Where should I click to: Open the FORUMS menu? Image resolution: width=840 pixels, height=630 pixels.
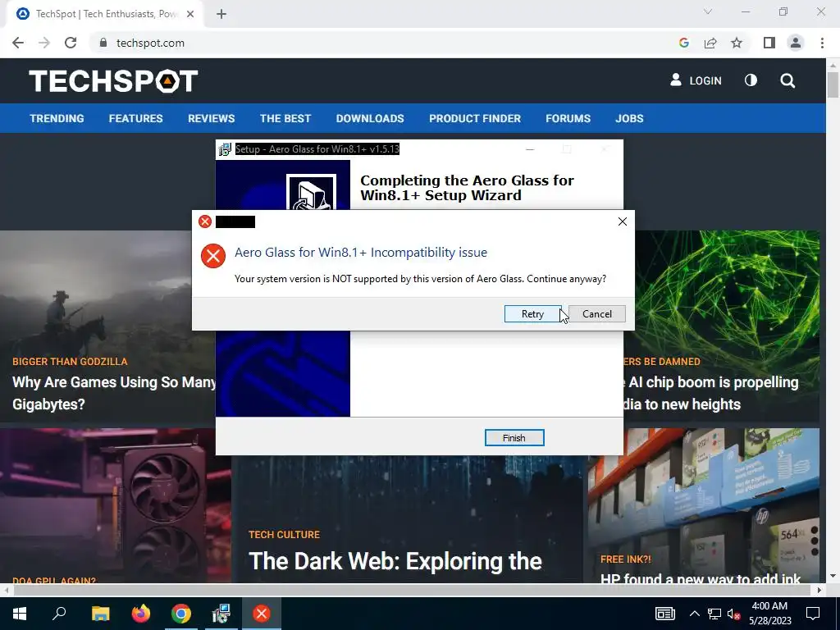pos(568,118)
